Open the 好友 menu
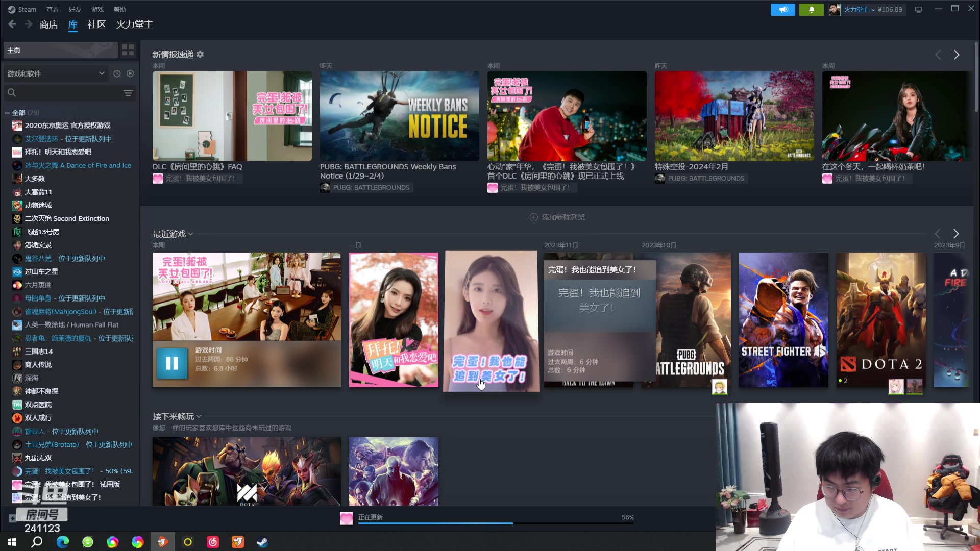Image resolution: width=980 pixels, height=551 pixels. click(75, 9)
